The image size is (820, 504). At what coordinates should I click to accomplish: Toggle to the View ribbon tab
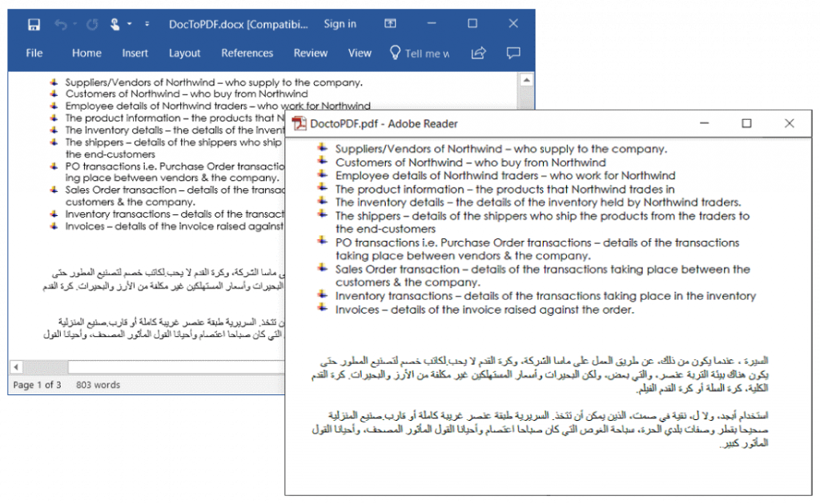point(360,53)
